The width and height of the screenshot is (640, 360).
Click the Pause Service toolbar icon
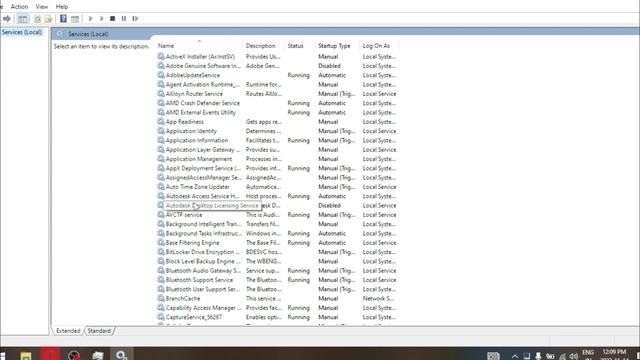coord(124,18)
